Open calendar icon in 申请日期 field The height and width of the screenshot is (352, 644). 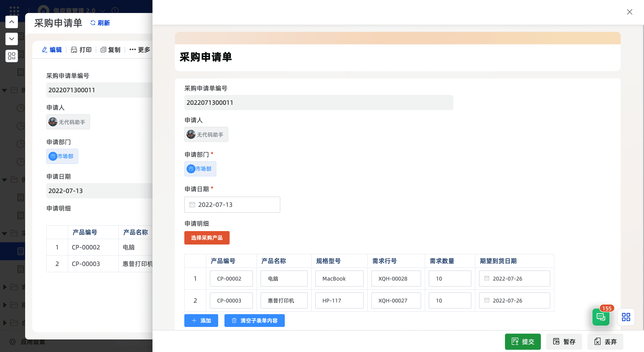pos(192,205)
